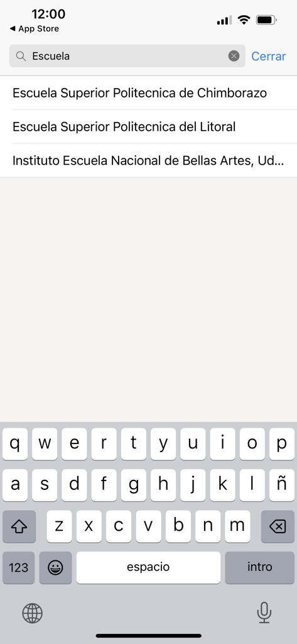This screenshot has width=297, height=644.
Task: Tap the ñ letter key
Action: point(282,485)
